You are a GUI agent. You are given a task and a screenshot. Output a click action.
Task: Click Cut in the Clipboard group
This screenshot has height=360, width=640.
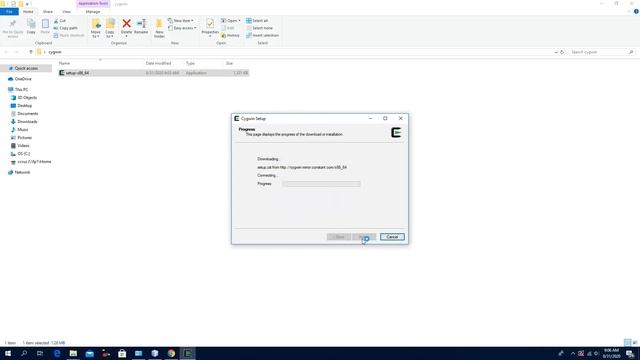click(60, 21)
